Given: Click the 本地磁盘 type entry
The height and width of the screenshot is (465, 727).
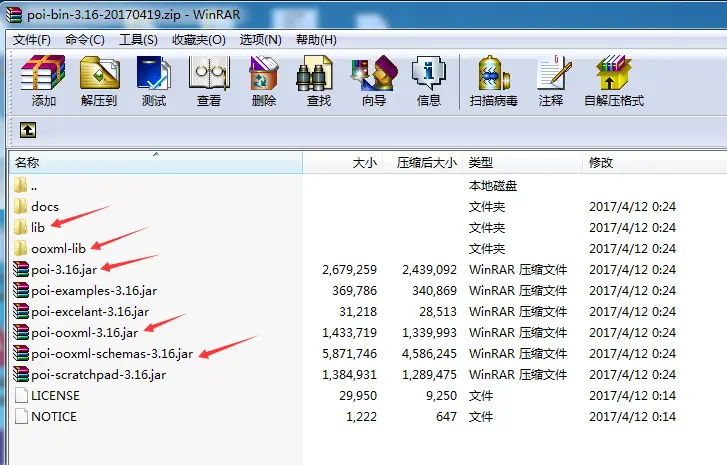Looking at the screenshot, I should coord(492,186).
